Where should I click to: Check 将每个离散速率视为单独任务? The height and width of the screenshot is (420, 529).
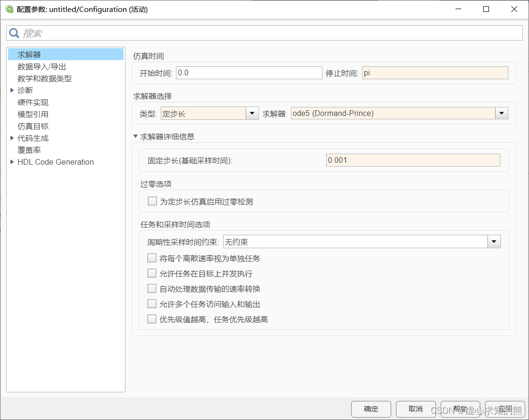(152, 258)
